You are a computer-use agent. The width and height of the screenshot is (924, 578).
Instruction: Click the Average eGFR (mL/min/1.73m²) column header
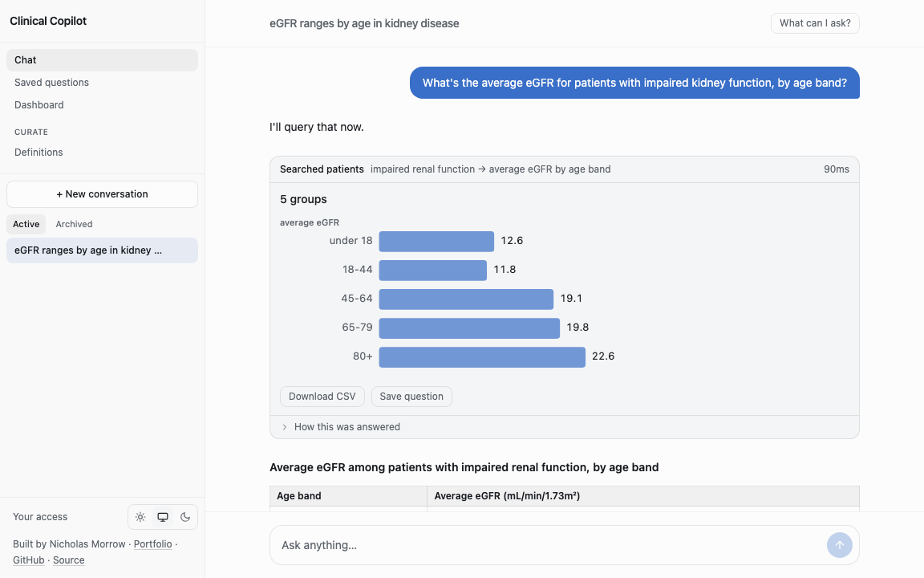point(643,496)
